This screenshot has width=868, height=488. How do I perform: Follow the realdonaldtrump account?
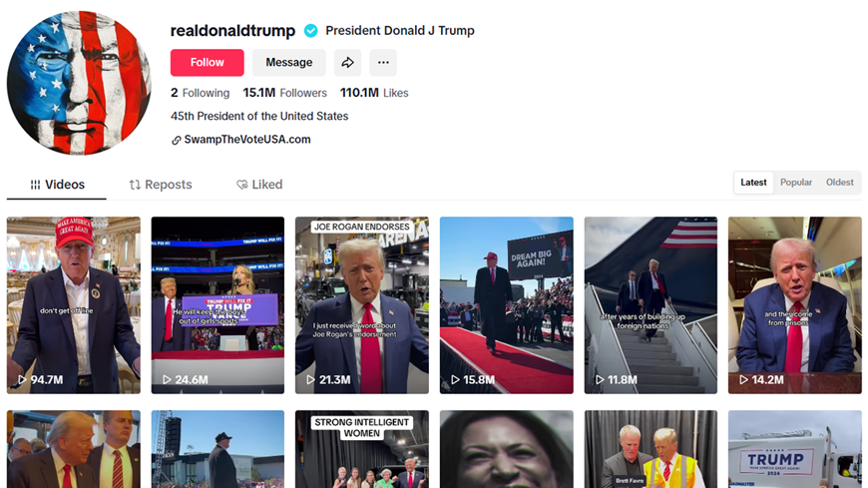click(x=208, y=63)
